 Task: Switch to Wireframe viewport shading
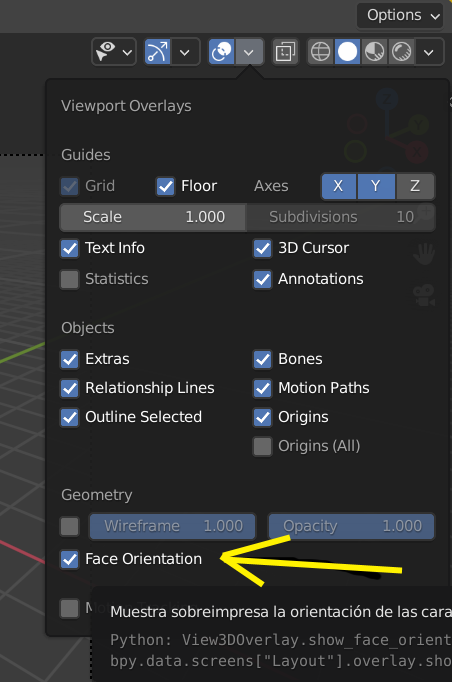point(321,52)
